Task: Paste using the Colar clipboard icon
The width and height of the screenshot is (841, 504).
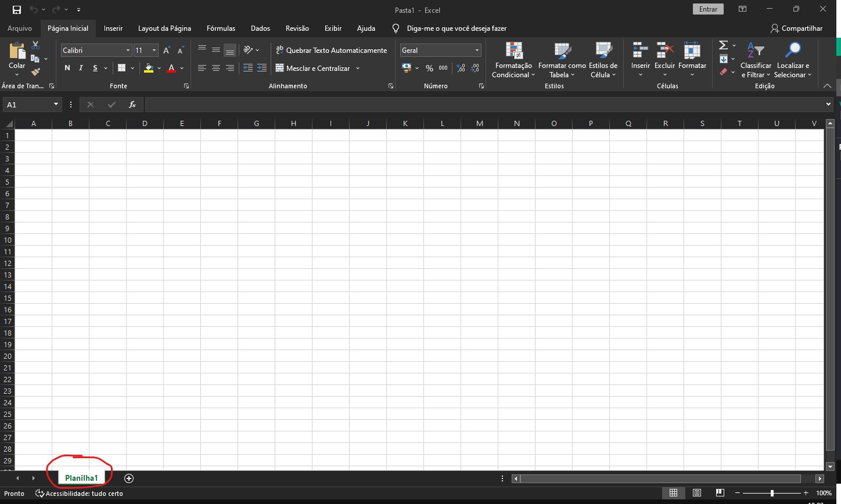Action: pos(17,52)
